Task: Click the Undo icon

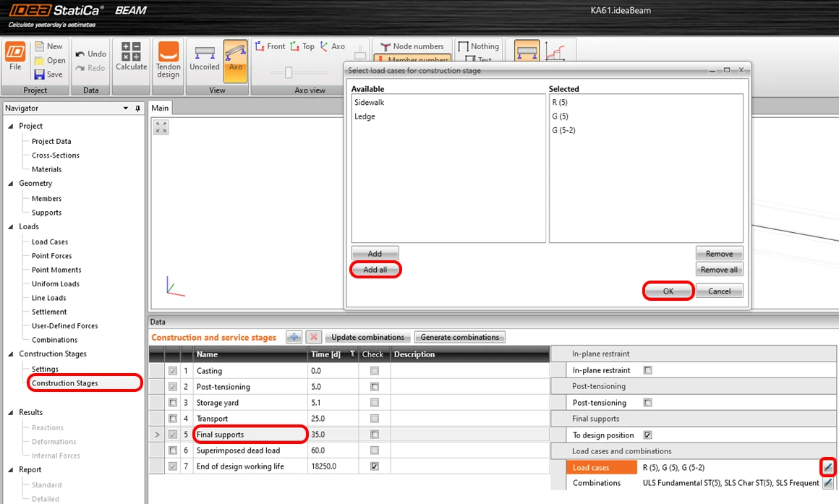Action: tap(80, 54)
